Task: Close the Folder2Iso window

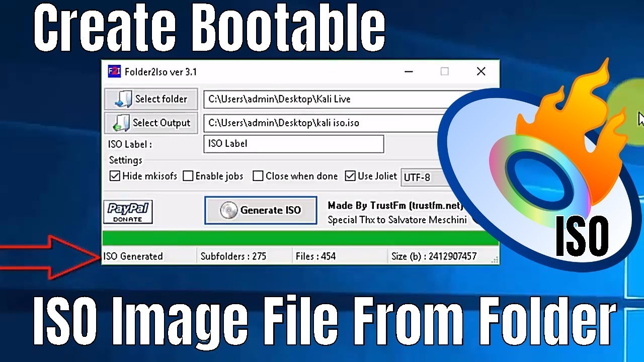Action: pos(481,71)
